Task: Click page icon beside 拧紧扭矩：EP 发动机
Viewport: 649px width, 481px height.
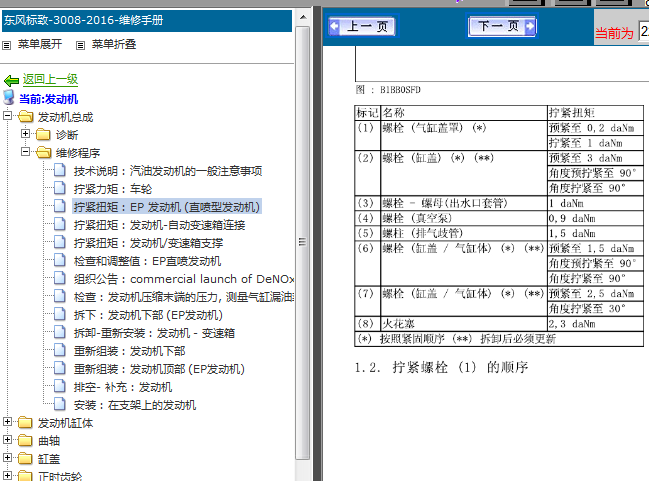Action: [60, 206]
